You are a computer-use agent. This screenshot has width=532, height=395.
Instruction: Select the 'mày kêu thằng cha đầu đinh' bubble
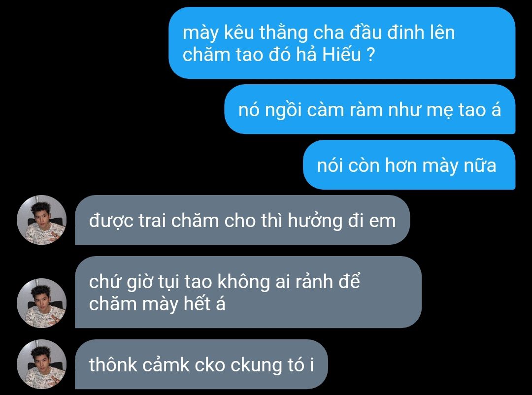pyautogui.click(x=342, y=43)
